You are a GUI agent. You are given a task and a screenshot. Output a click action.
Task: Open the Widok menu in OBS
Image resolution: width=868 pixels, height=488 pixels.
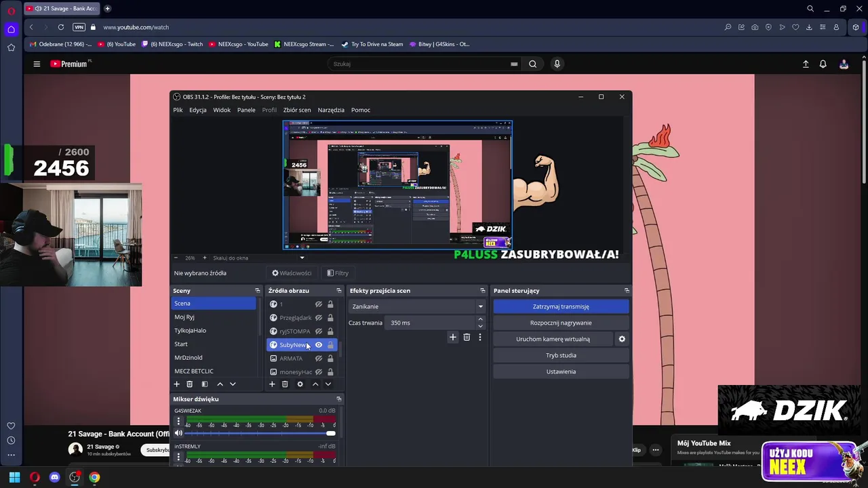[222, 110]
